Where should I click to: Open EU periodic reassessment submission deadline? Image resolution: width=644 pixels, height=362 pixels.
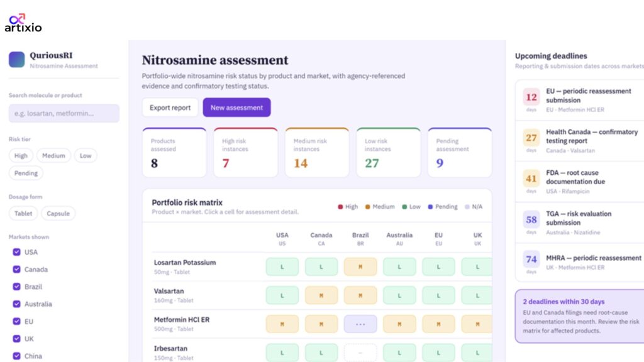tap(579, 100)
